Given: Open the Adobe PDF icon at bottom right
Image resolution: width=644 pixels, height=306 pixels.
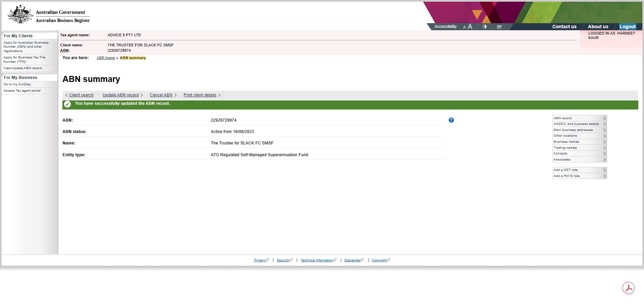Looking at the screenshot, I should 629,288.
